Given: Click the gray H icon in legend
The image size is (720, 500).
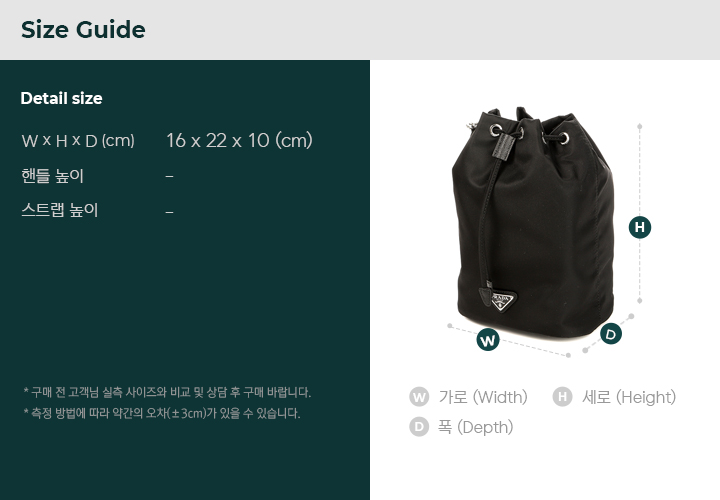Looking at the screenshot, I should (562, 397).
